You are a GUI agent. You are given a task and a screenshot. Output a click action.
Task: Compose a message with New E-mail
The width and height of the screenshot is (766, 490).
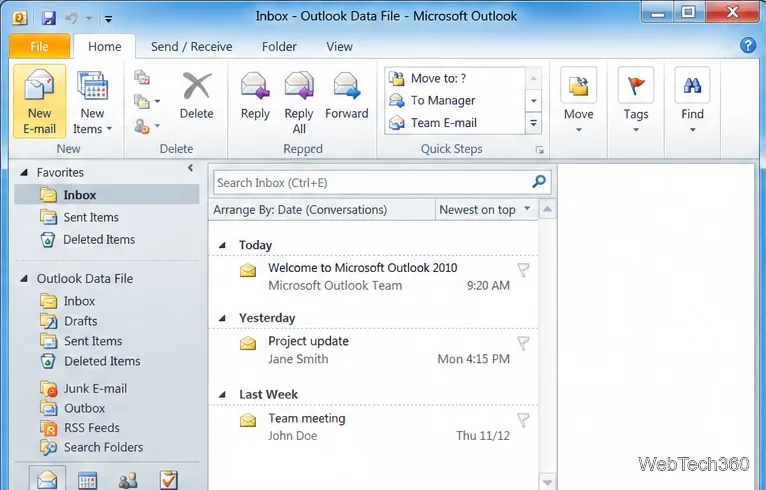tap(40, 102)
